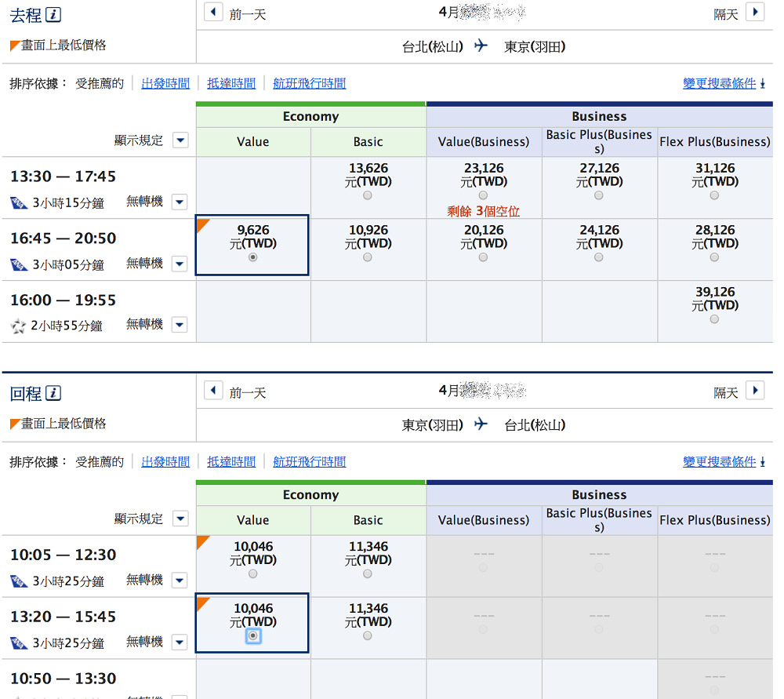Go to previous day arrow in return section

coord(213,390)
